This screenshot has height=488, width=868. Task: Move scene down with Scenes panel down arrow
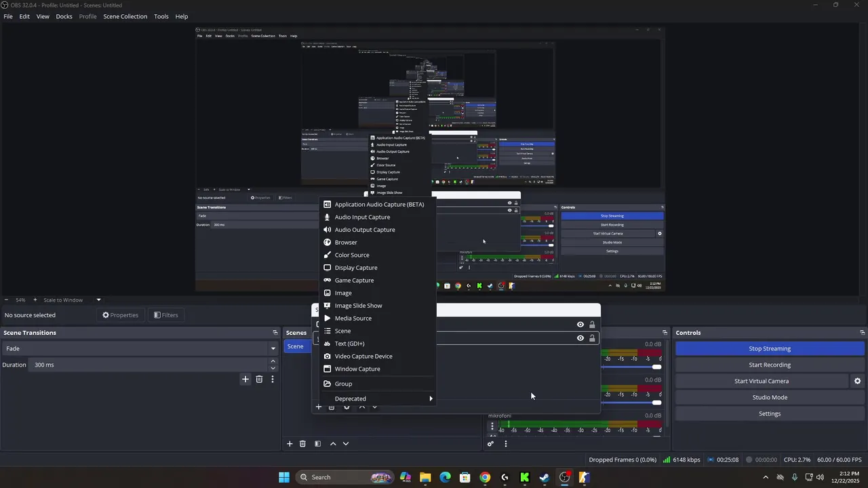tap(346, 444)
